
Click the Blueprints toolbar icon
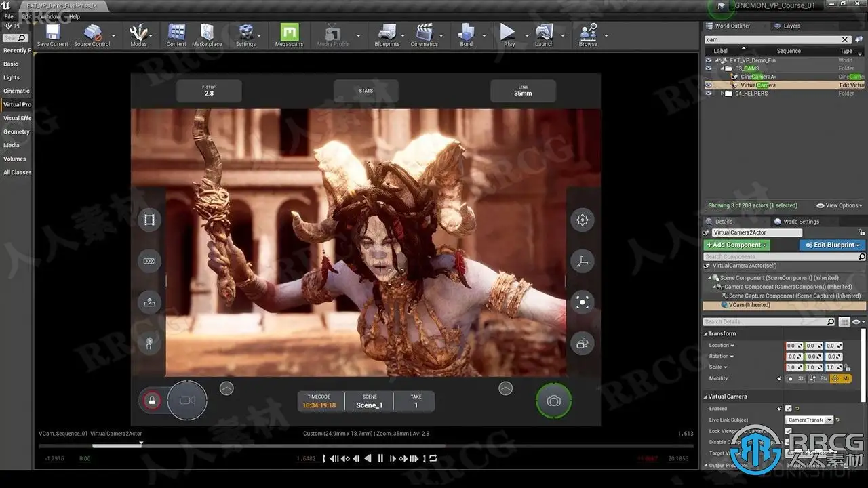click(387, 33)
